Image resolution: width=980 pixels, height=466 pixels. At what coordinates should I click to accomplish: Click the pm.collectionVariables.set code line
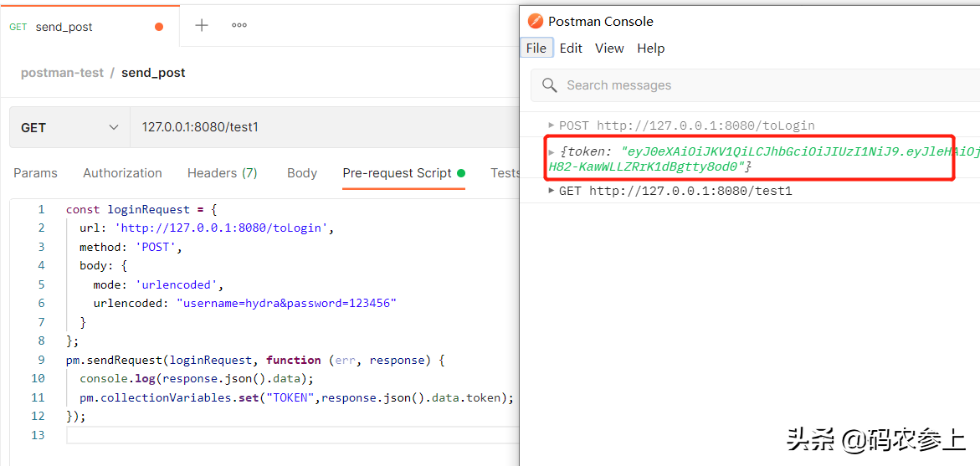(x=297, y=397)
